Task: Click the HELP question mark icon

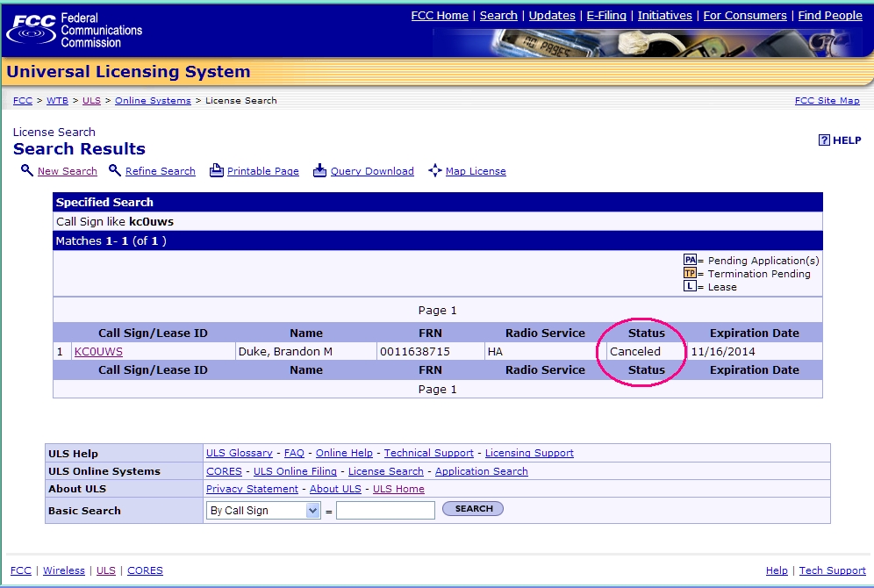Action: (x=824, y=140)
